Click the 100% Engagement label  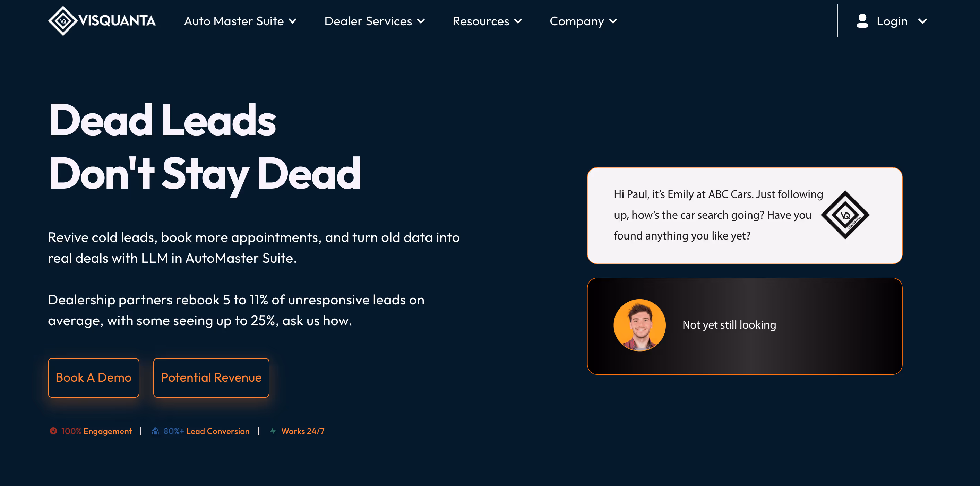coord(97,431)
